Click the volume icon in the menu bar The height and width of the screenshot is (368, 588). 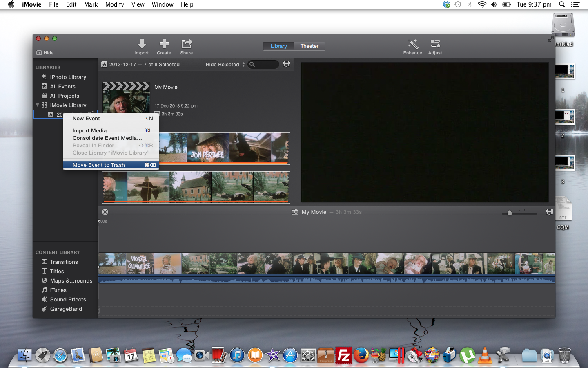[494, 4]
